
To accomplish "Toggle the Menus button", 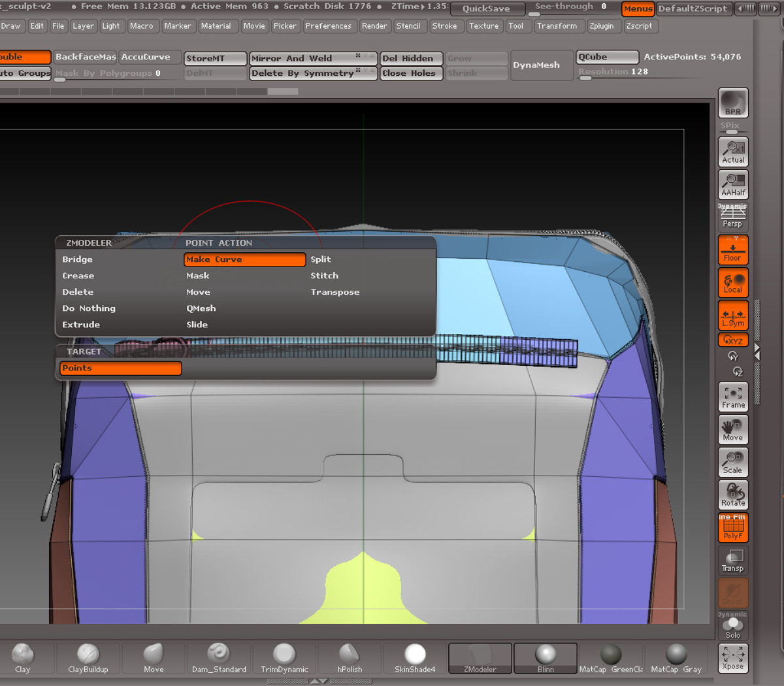I will [638, 8].
